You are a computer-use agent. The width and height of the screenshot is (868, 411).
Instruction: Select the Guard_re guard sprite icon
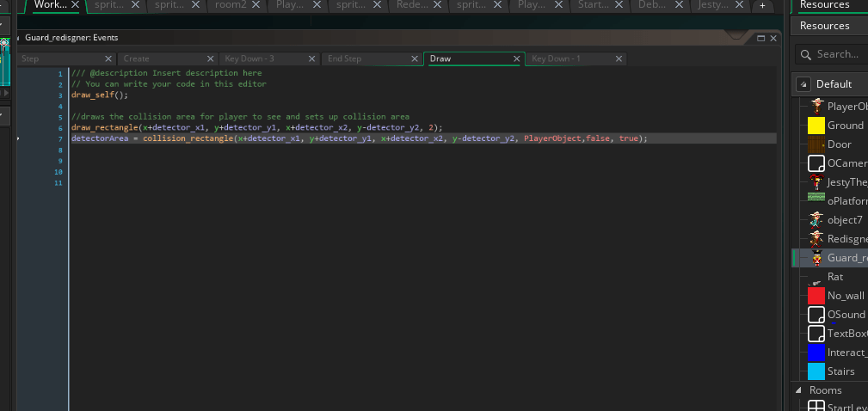pos(816,258)
